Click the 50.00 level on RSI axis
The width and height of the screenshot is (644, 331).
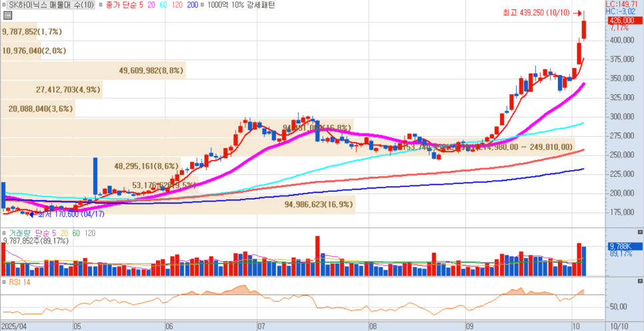point(618,307)
